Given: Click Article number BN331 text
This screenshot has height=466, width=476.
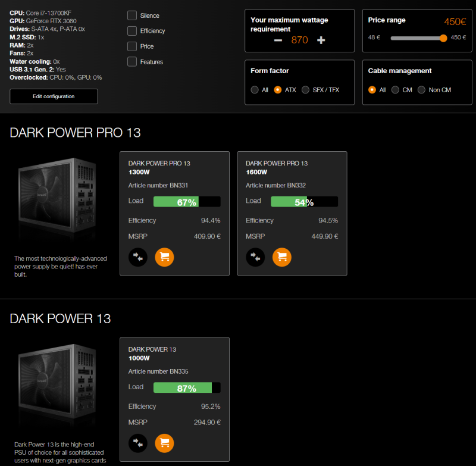Looking at the screenshot, I should pyautogui.click(x=158, y=185).
